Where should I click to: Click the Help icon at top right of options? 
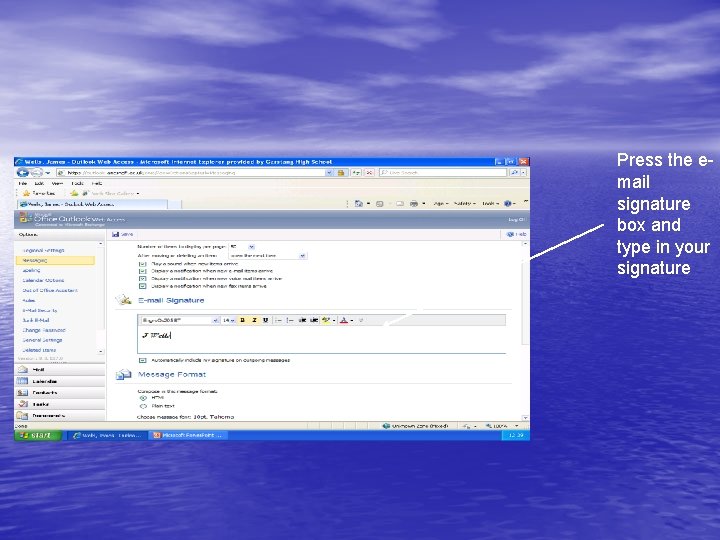tap(510, 234)
